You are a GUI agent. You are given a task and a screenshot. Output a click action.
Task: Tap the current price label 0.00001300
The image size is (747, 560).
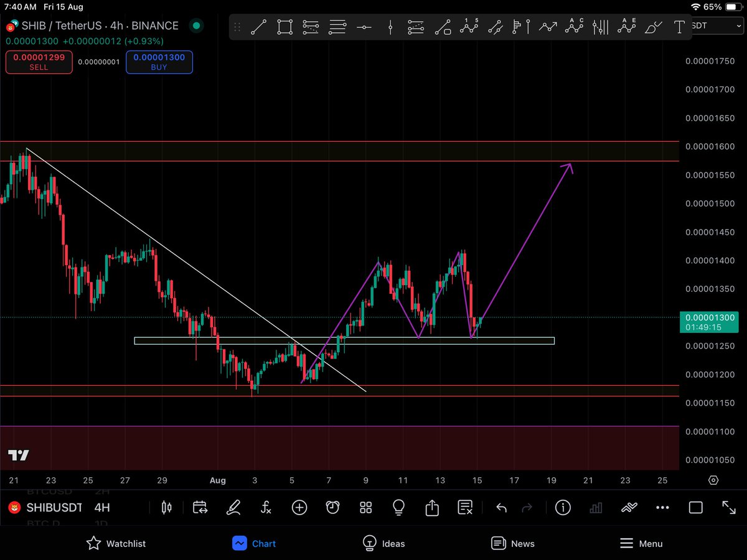tap(710, 322)
